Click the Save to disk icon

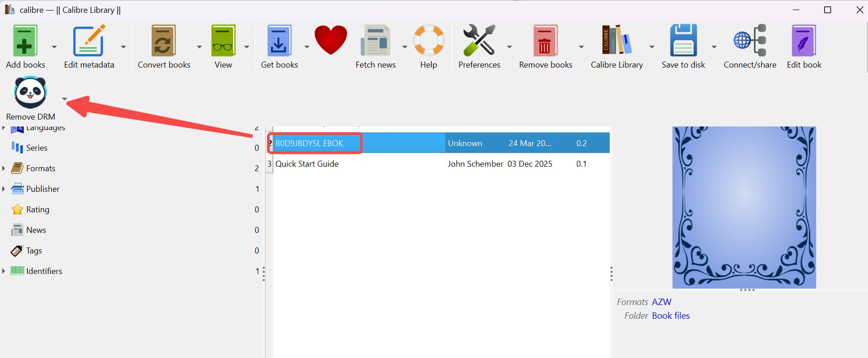(683, 41)
